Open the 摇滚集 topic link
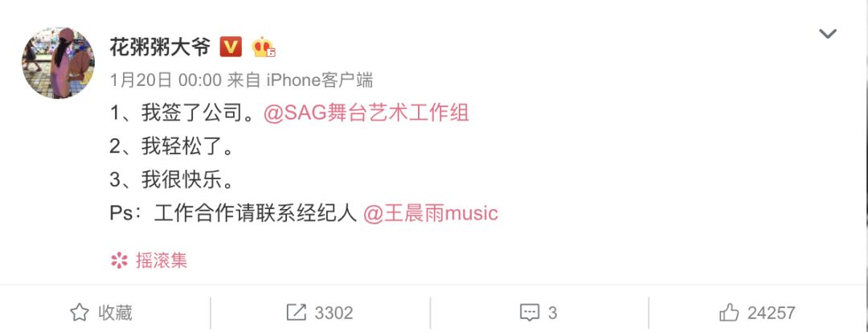 [x=162, y=260]
